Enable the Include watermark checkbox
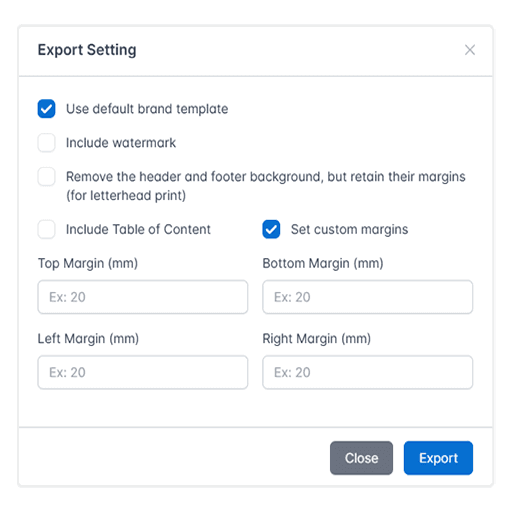Image resolution: width=512 pixels, height=512 pixels. [x=46, y=143]
